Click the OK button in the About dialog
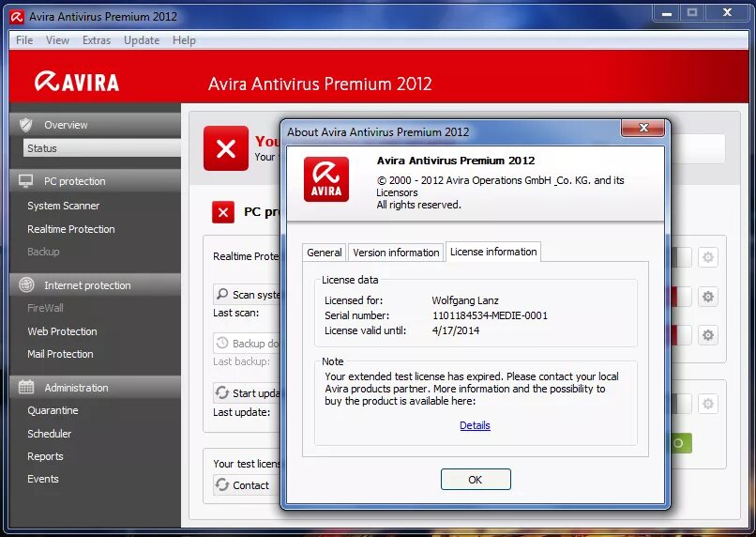 [x=476, y=479]
